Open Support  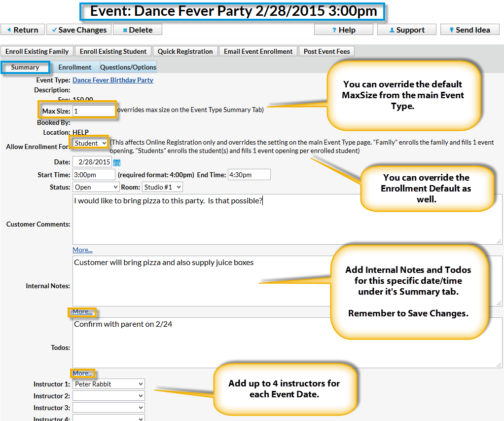tap(407, 30)
